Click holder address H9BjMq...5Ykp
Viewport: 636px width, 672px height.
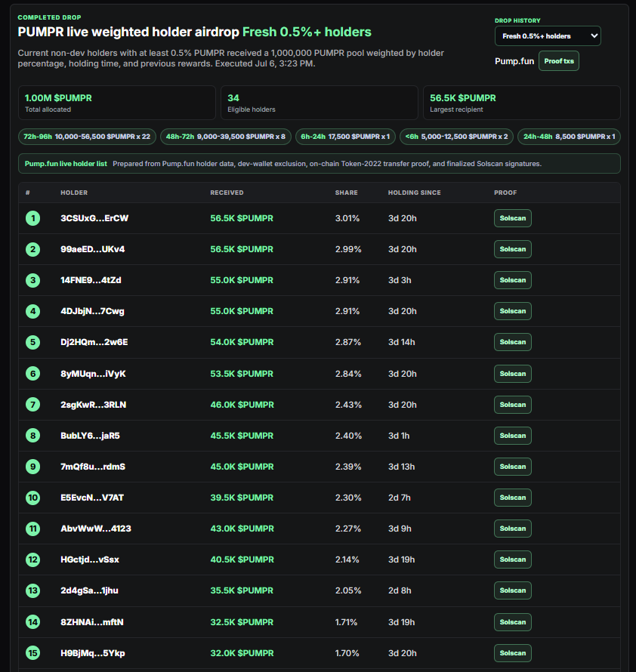[93, 653]
